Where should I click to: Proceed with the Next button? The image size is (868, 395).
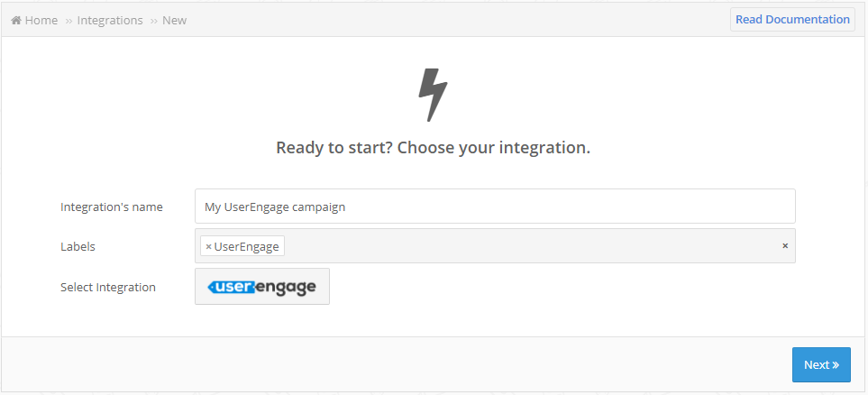pyautogui.click(x=821, y=364)
